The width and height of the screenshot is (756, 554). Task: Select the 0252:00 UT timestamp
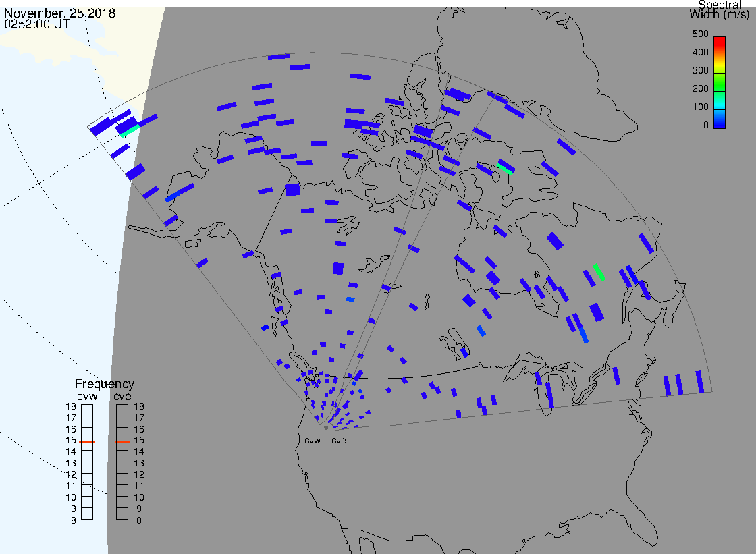tap(37, 24)
